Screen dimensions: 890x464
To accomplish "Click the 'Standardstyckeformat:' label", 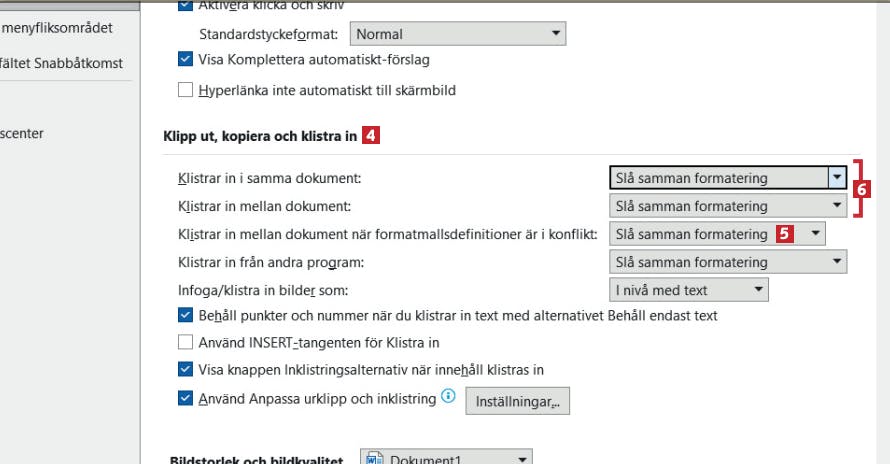I will click(268, 35).
